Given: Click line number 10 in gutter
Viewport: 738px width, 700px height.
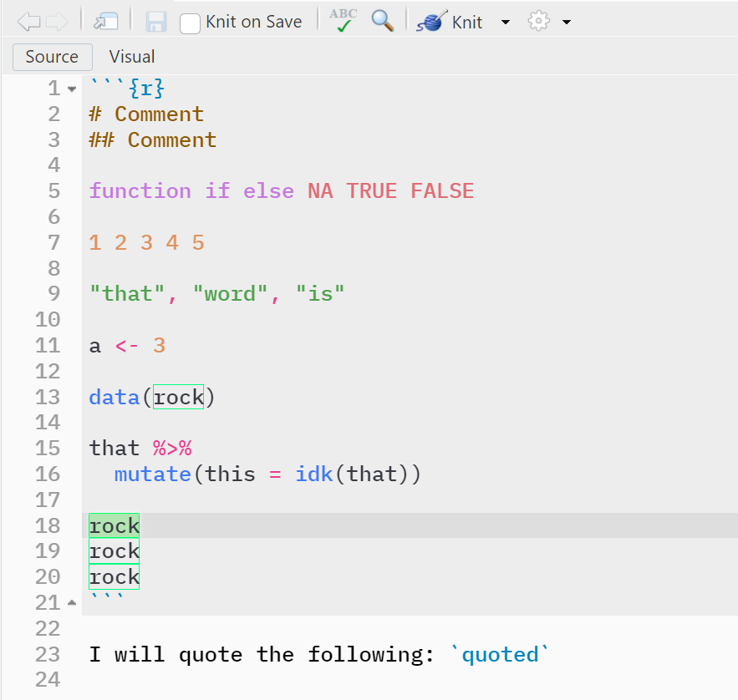Looking at the screenshot, I should tap(48, 320).
